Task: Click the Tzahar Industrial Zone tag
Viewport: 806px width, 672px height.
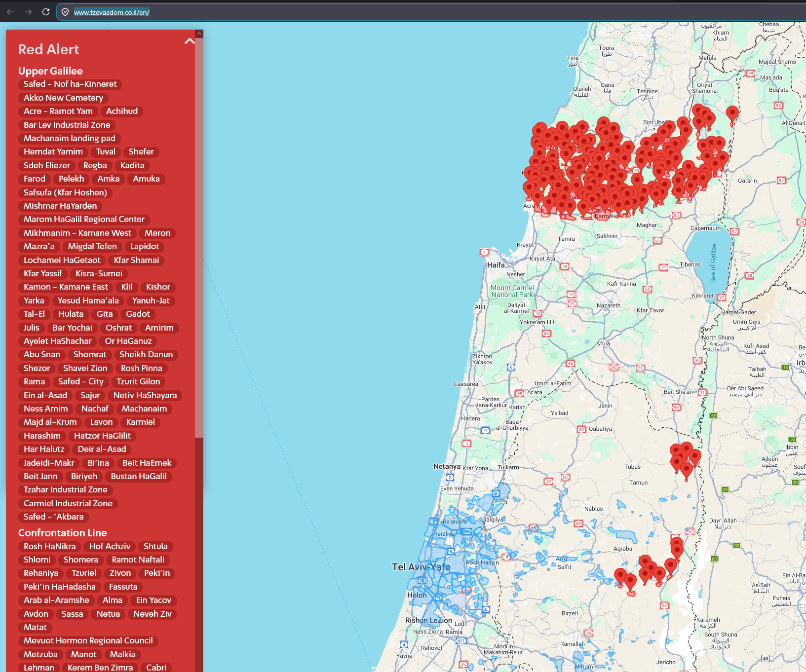Action: 66,489
